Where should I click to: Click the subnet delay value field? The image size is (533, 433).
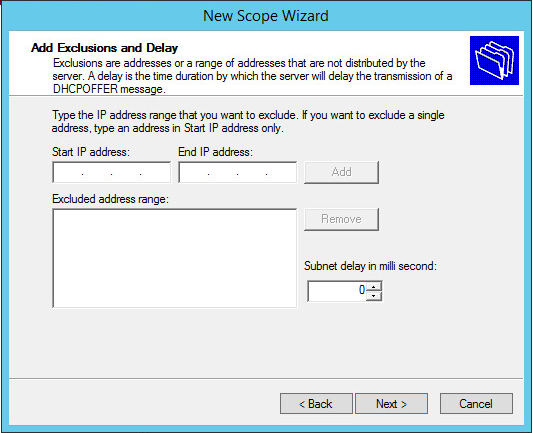click(x=337, y=291)
